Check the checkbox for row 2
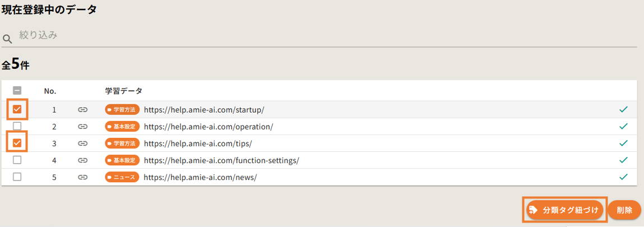Image resolution: width=644 pixels, height=227 pixels. click(17, 126)
